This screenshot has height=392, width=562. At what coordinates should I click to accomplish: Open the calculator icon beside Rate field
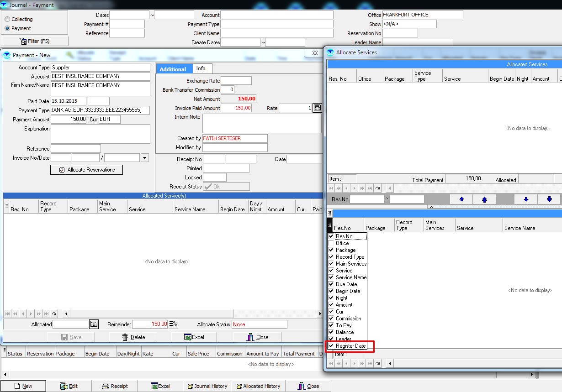tap(317, 108)
